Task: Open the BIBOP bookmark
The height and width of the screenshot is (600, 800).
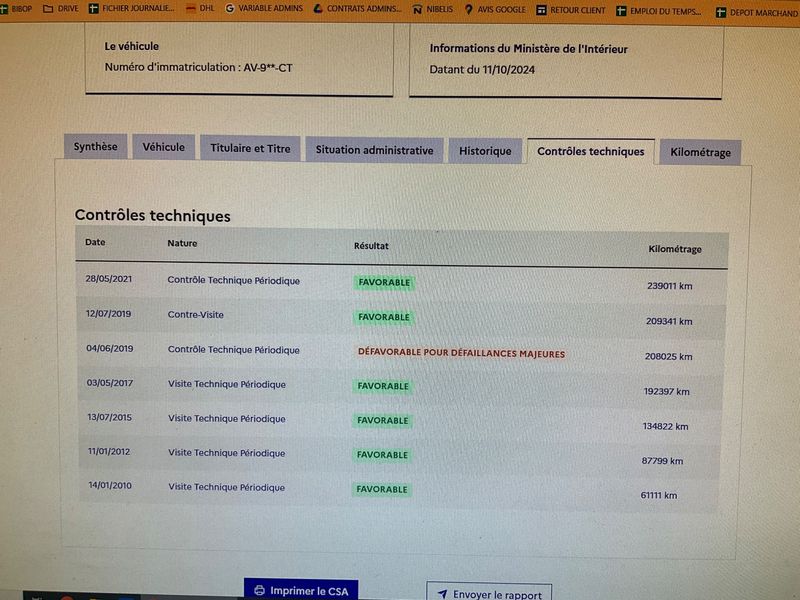Action: click(15, 9)
